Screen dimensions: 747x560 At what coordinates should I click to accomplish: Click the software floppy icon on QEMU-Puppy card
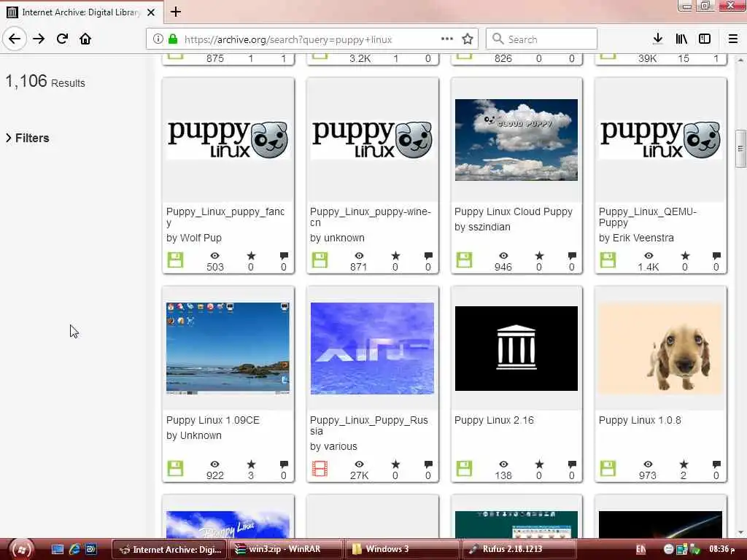[x=608, y=260]
